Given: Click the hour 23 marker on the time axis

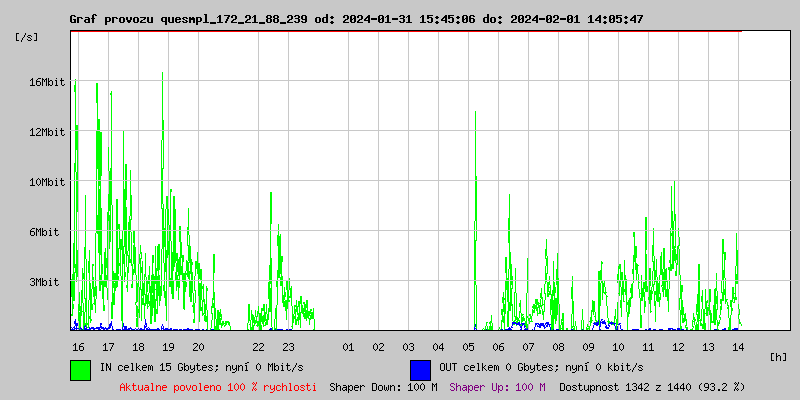Looking at the screenshot, I should pos(288,347).
